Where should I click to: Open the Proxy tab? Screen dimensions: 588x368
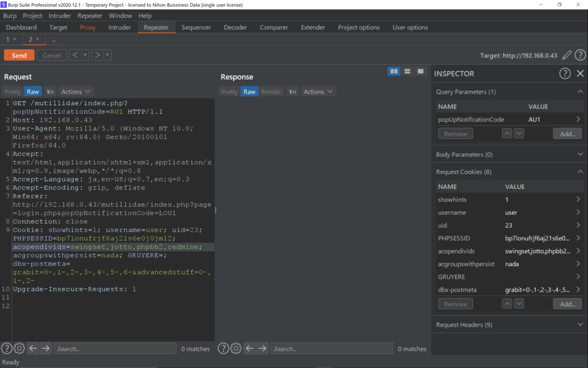point(88,27)
